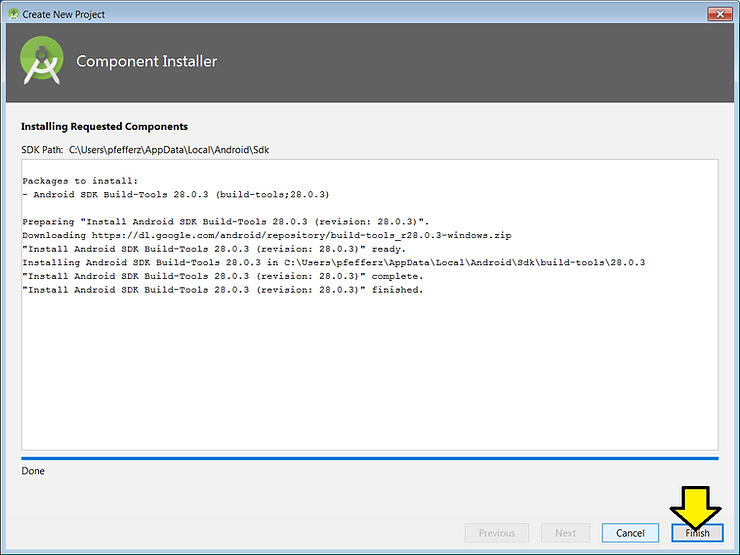
Task: Click the Downloading https://dl.google.com log line
Action: 267,235
